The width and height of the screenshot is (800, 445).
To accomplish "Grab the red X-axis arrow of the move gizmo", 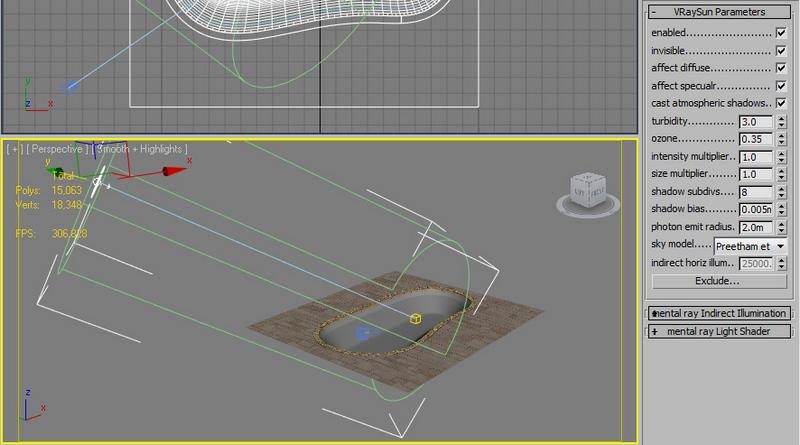I will [175, 172].
